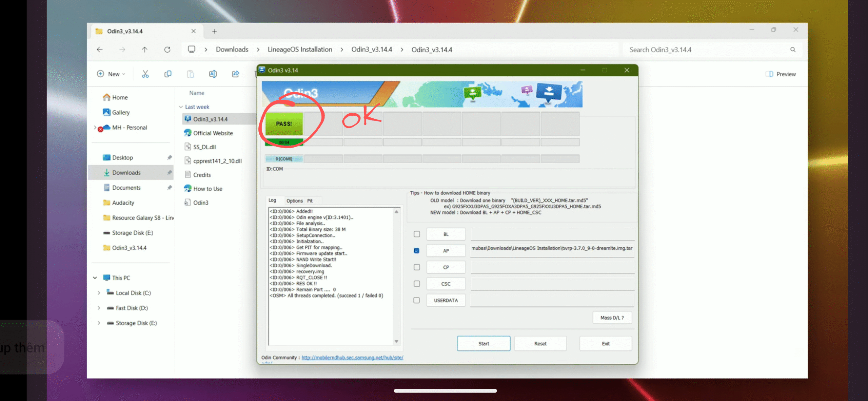868x401 pixels.
Task: Click the Copy icon in Explorer toolbar
Action: (x=167, y=74)
